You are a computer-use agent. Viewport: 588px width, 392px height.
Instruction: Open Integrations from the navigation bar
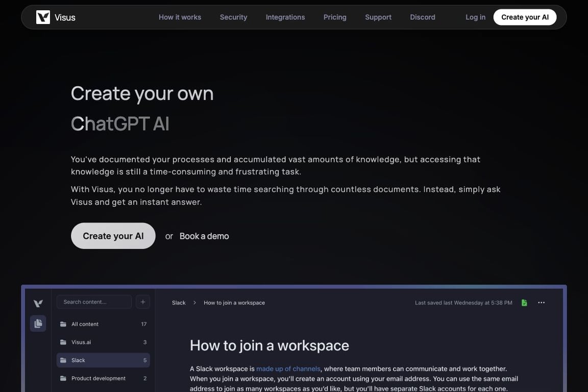pyautogui.click(x=285, y=17)
